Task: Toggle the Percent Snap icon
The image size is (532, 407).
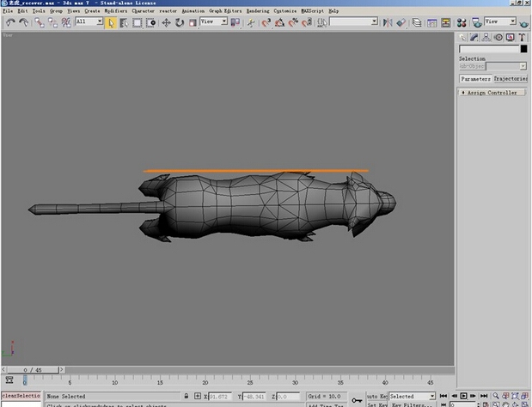Action: click(293, 22)
